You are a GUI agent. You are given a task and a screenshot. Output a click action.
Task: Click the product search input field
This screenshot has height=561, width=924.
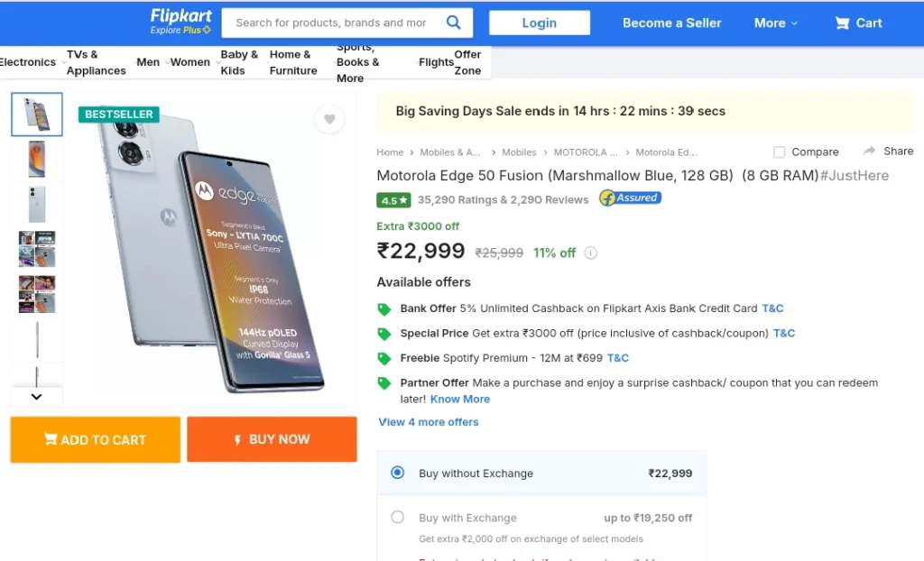tap(331, 23)
